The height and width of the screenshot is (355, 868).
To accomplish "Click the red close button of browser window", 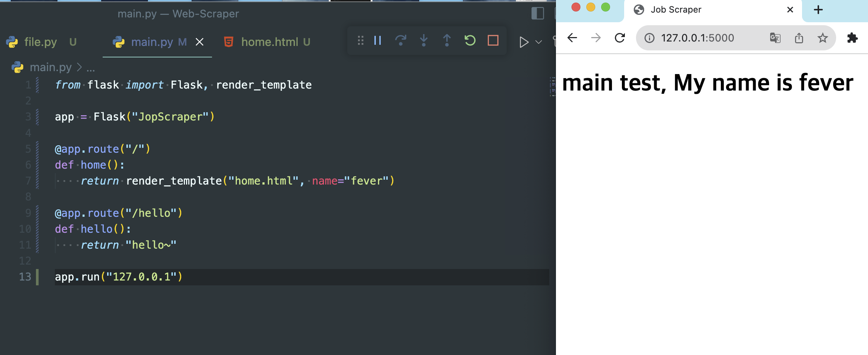I will coord(576,7).
